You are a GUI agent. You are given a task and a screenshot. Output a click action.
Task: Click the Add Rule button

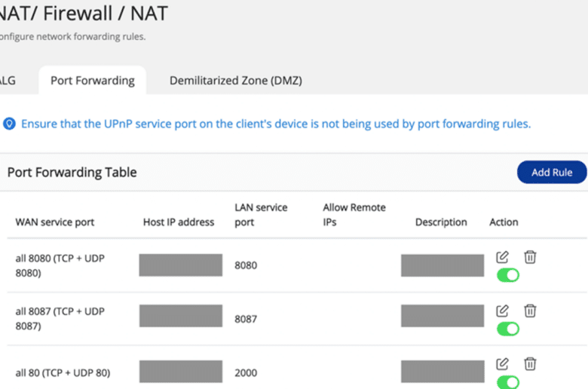552,172
